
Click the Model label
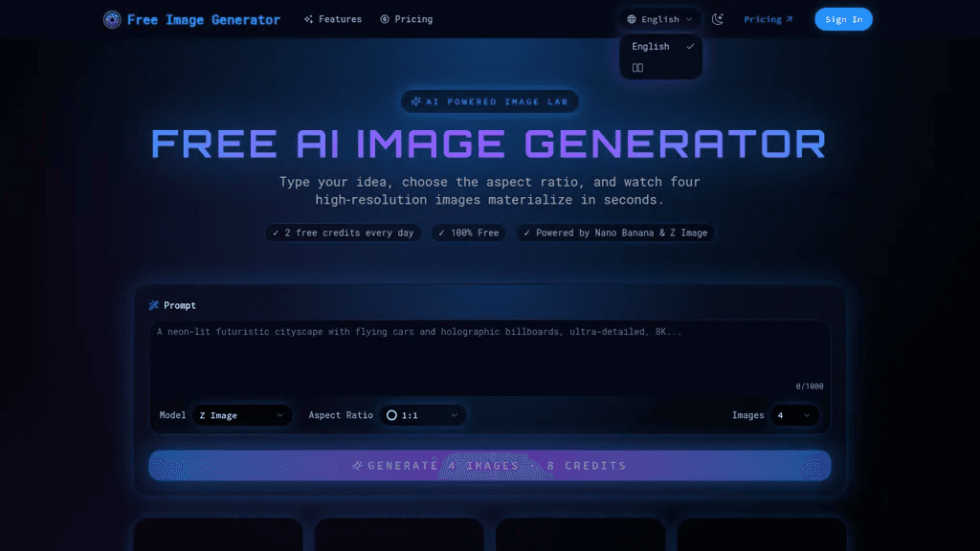click(172, 415)
